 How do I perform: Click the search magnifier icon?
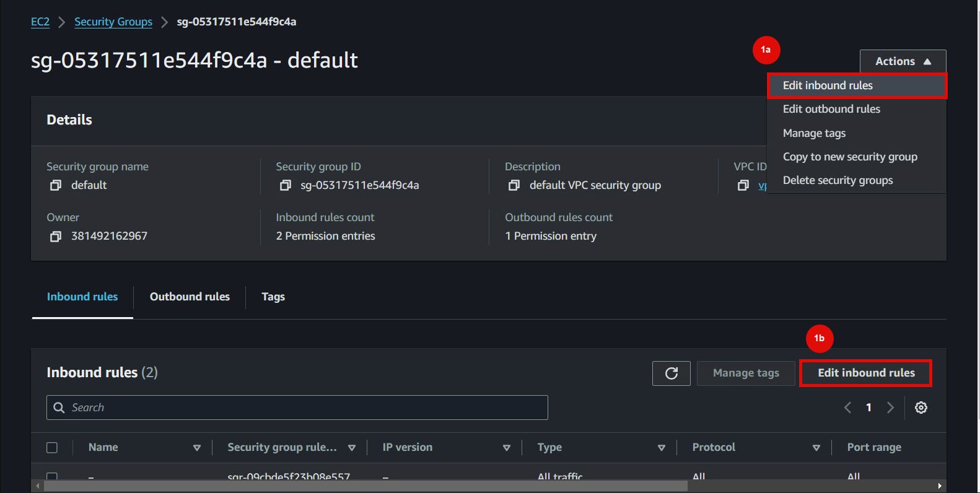pyautogui.click(x=59, y=408)
